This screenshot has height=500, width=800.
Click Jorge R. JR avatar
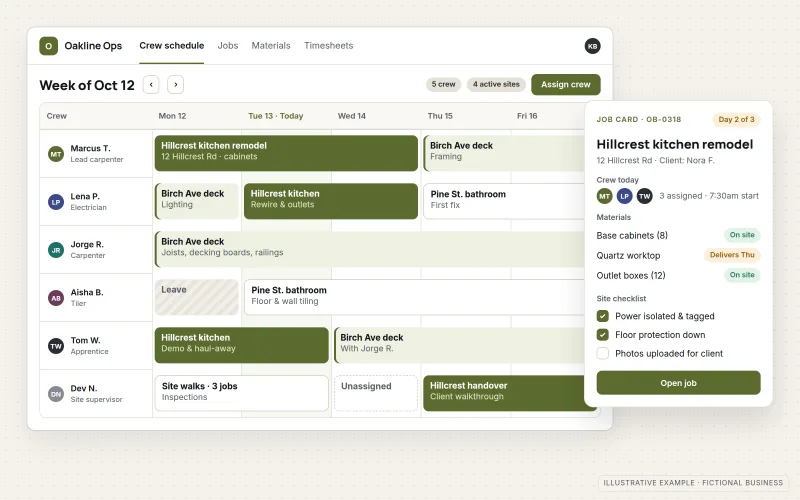[x=56, y=250]
